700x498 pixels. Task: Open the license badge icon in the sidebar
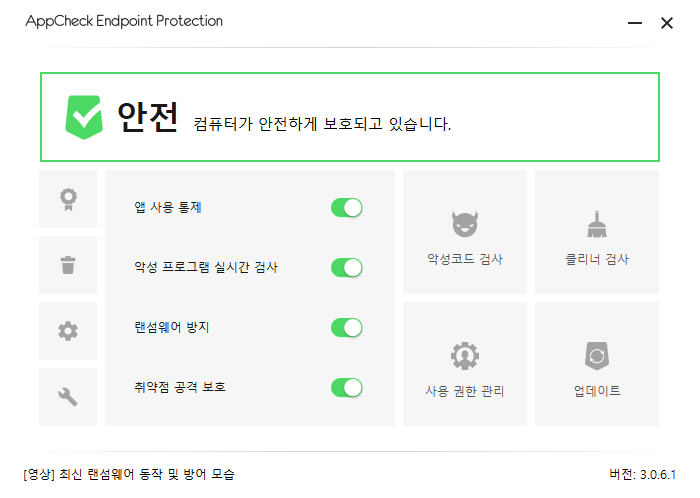click(68, 199)
